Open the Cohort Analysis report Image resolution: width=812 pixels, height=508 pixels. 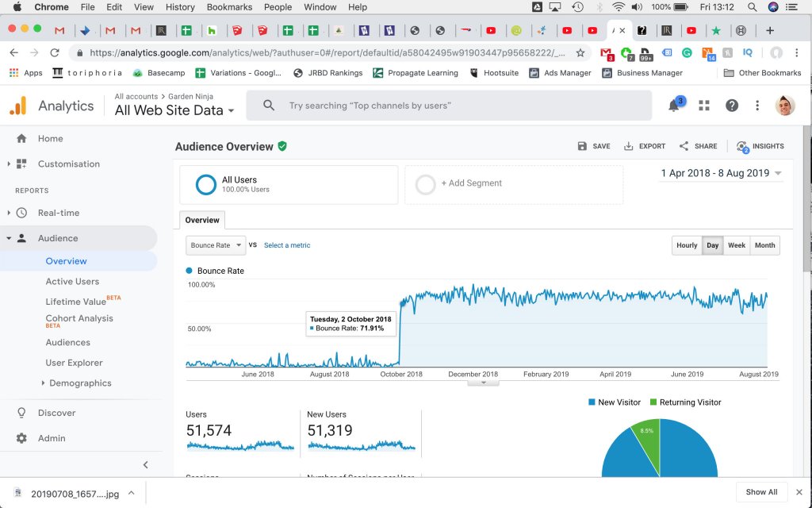click(79, 318)
